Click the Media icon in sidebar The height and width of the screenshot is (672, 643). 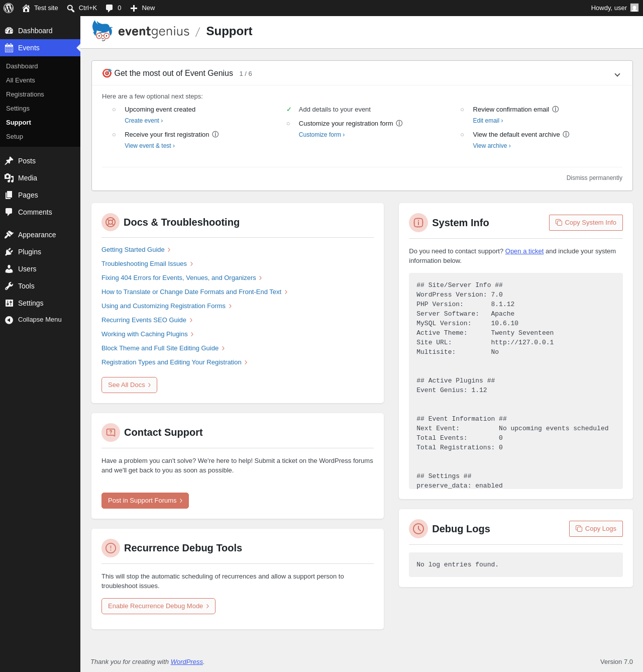pyautogui.click(x=9, y=178)
